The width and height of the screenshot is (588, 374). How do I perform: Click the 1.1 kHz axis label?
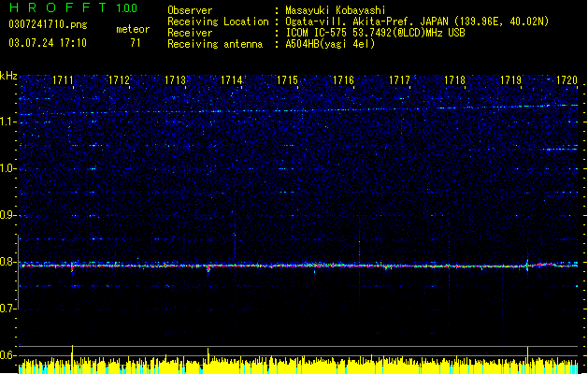point(8,122)
